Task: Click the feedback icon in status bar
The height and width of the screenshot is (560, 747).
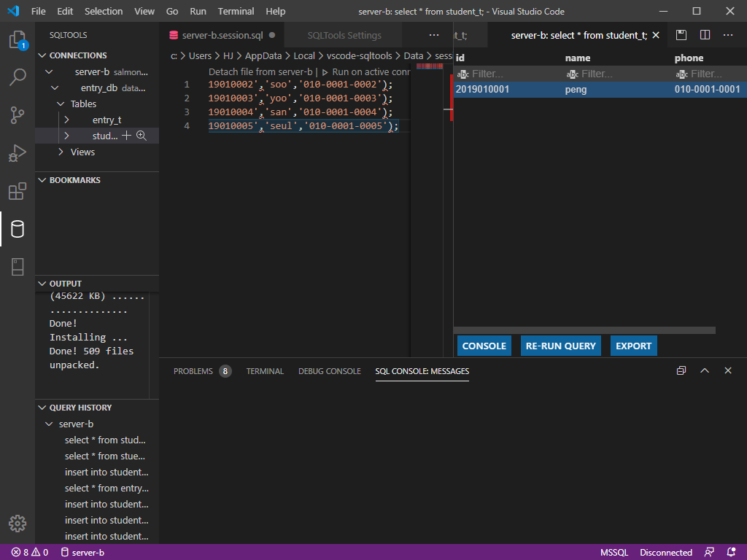Action: click(709, 553)
